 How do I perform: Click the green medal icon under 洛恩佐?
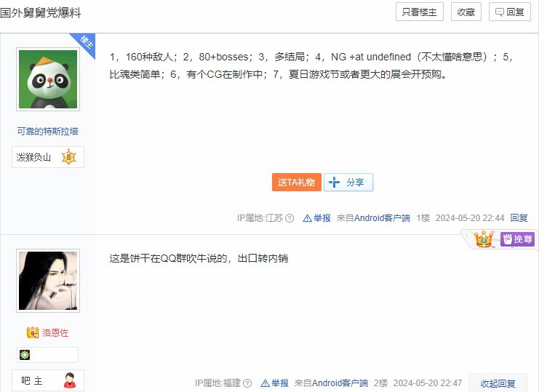pos(25,355)
